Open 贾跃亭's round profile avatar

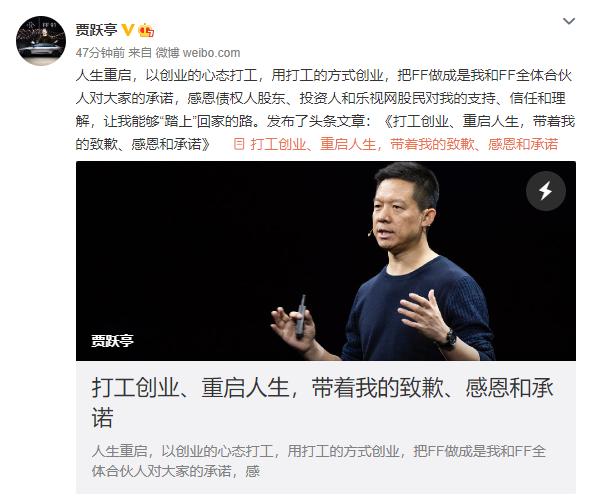(x=41, y=41)
